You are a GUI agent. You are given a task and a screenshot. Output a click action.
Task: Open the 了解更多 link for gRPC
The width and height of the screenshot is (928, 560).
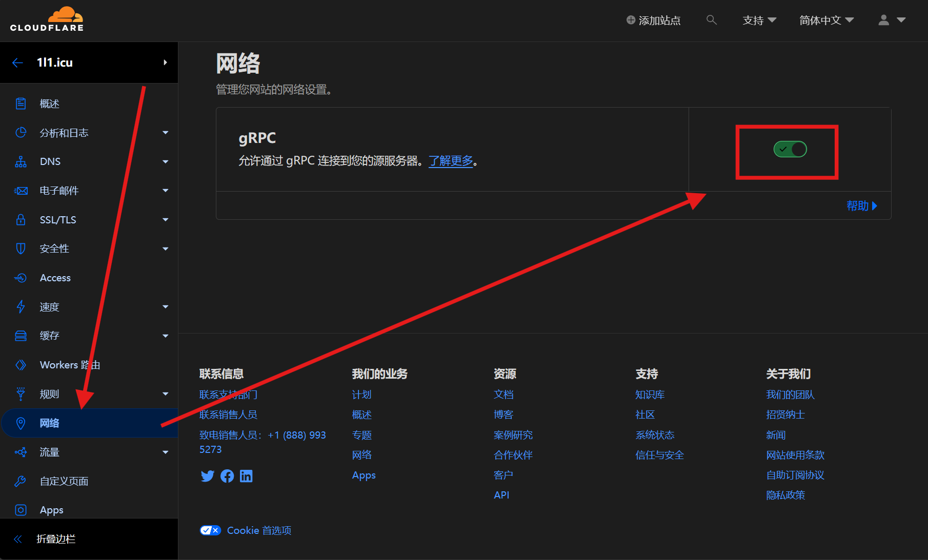(451, 161)
